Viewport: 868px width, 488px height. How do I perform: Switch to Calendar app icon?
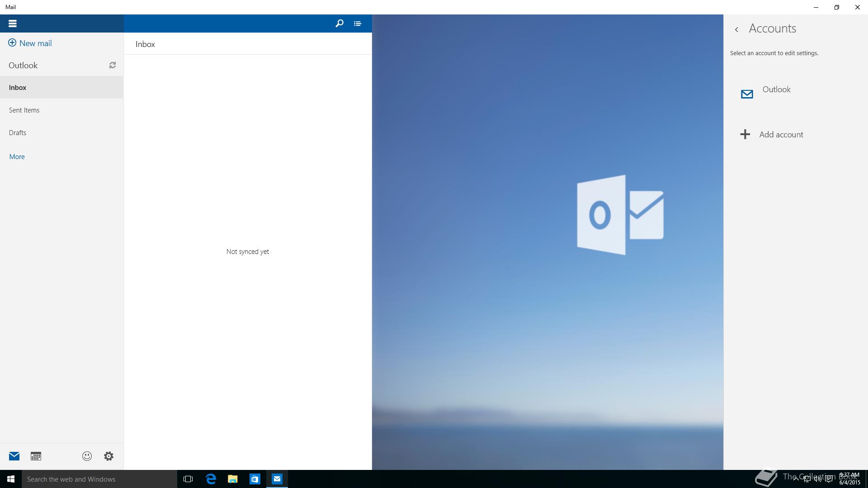coord(36,456)
